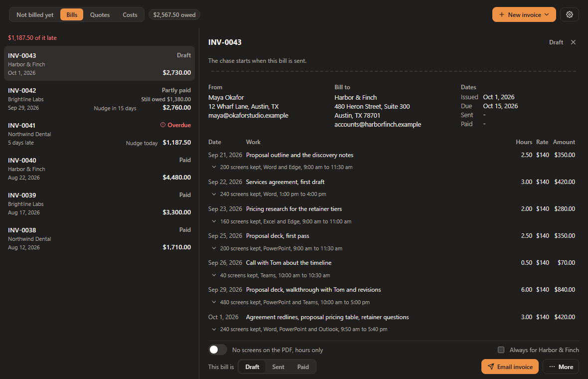
Task: Check Always for Harbor & Finch
Action: (x=501, y=350)
